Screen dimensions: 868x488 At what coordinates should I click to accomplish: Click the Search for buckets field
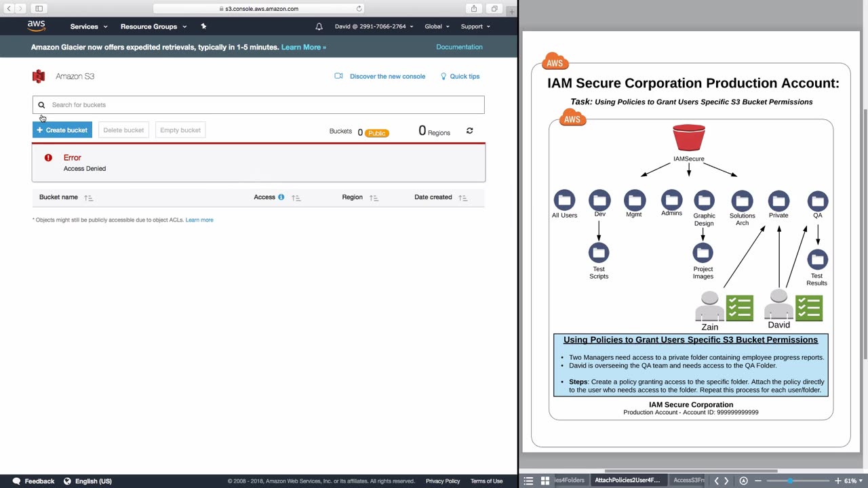pos(258,105)
